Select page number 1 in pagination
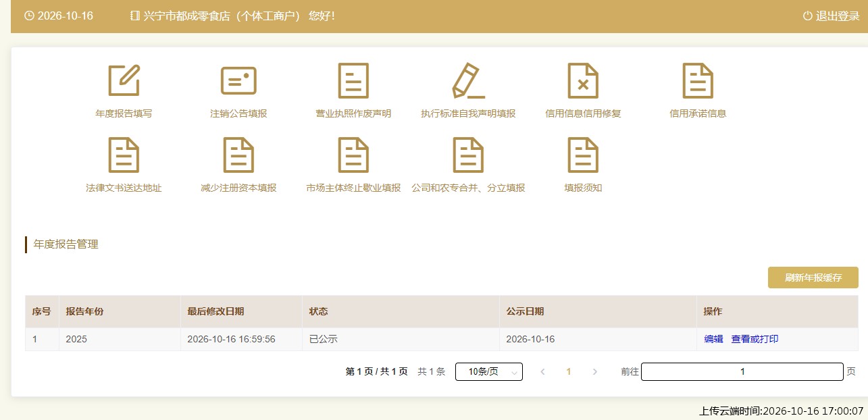Viewport: 868px width, 420px height. point(569,371)
